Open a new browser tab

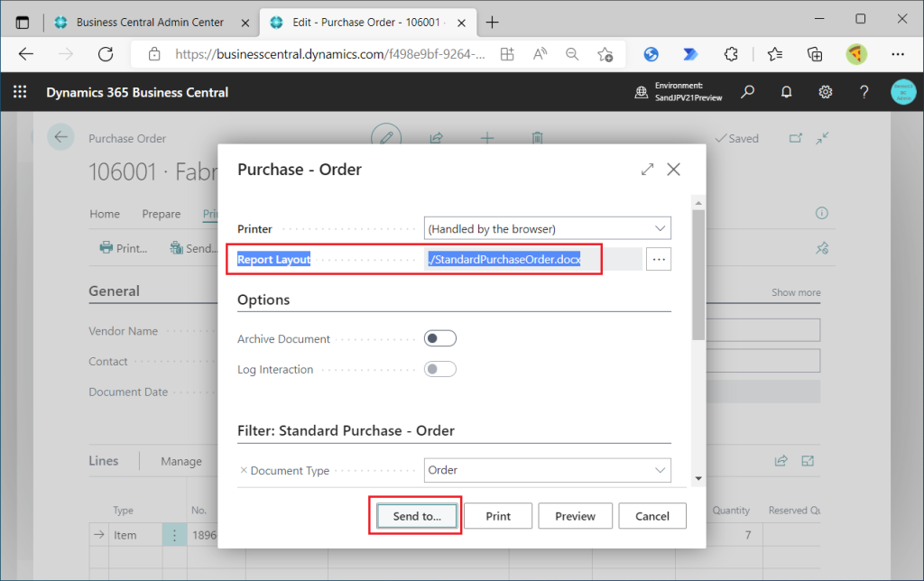pyautogui.click(x=492, y=23)
